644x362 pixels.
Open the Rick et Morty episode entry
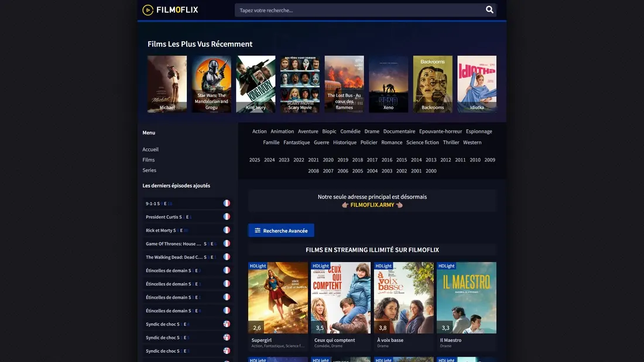tap(187, 230)
